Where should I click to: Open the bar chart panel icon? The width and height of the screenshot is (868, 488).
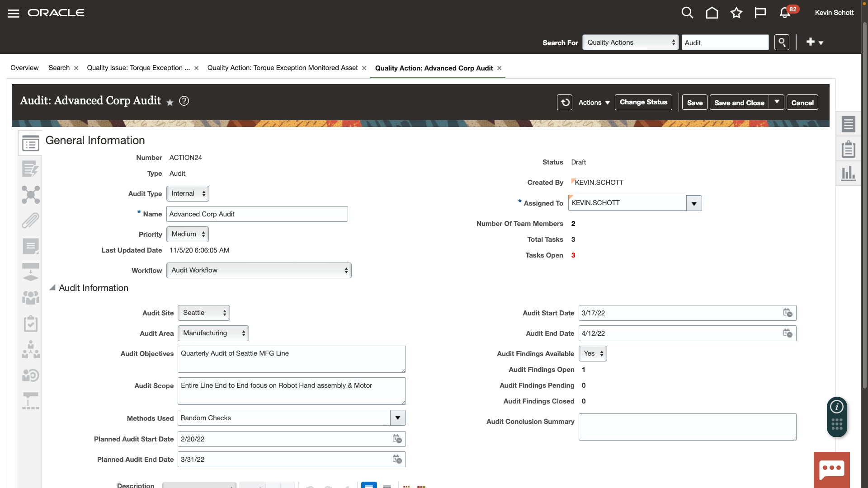pos(848,173)
